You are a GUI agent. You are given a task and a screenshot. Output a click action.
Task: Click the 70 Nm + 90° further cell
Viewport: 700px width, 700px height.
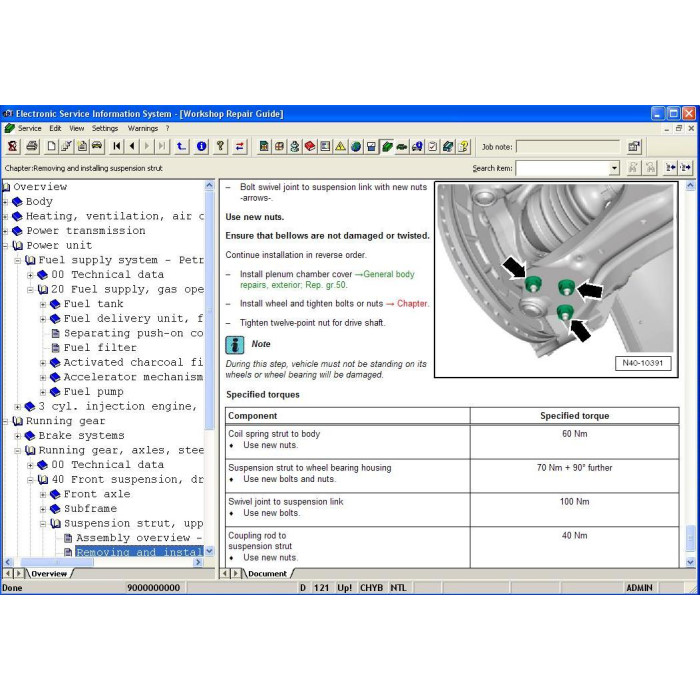(575, 475)
